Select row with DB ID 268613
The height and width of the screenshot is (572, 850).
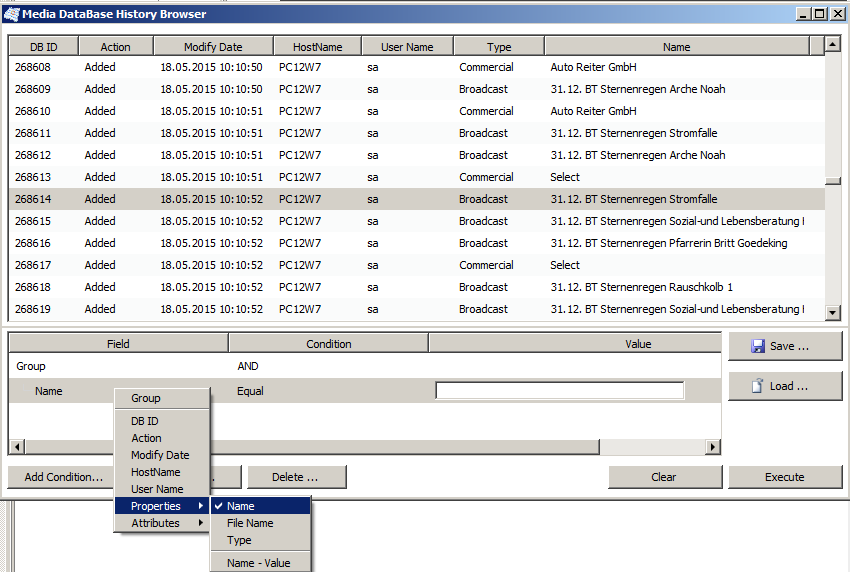point(417,177)
